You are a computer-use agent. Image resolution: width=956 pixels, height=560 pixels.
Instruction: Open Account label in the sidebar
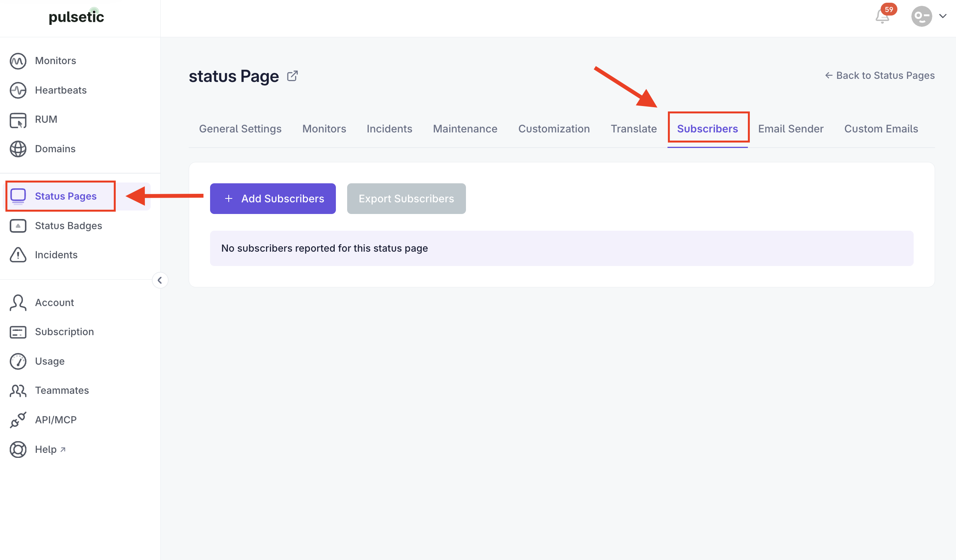tap(54, 303)
